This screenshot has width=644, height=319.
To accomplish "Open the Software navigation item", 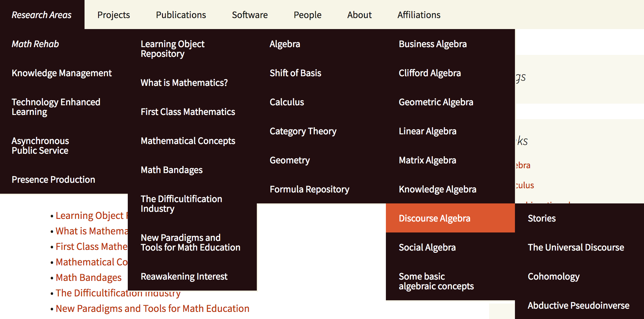I will (x=250, y=15).
